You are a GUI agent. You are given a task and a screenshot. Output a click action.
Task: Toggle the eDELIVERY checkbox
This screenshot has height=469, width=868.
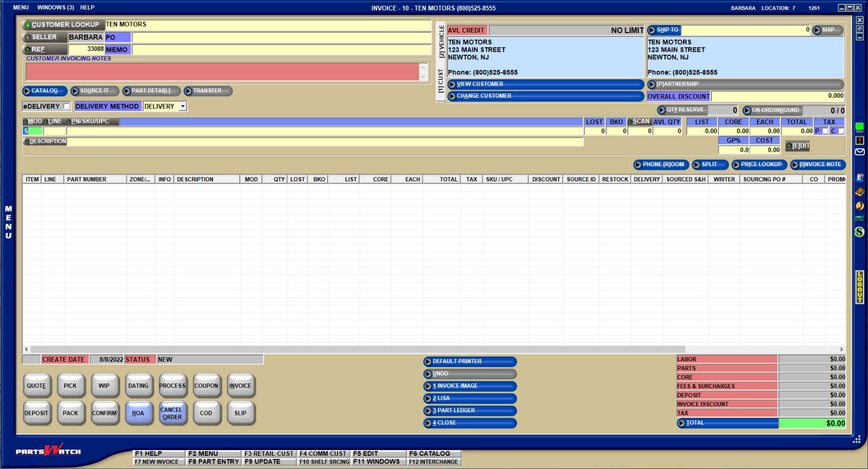(66, 106)
